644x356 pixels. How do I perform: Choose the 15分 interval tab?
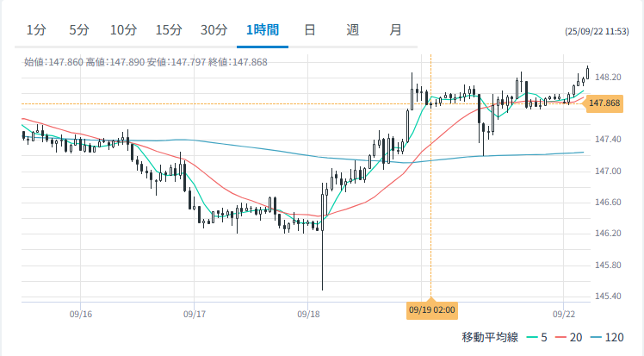tap(169, 30)
